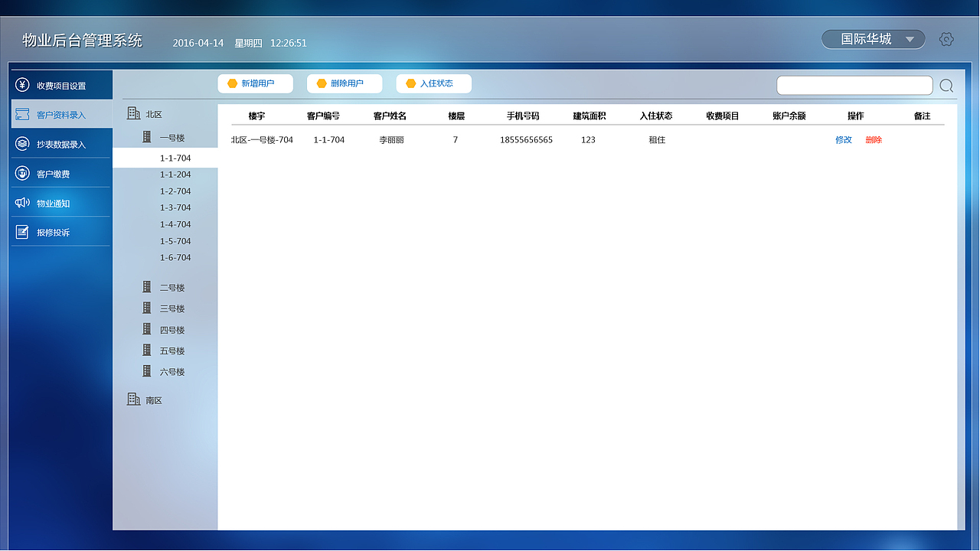Screen dimensions: 980x551
Task: Click the card icon beside 客户资料录入
Action: 22,114
